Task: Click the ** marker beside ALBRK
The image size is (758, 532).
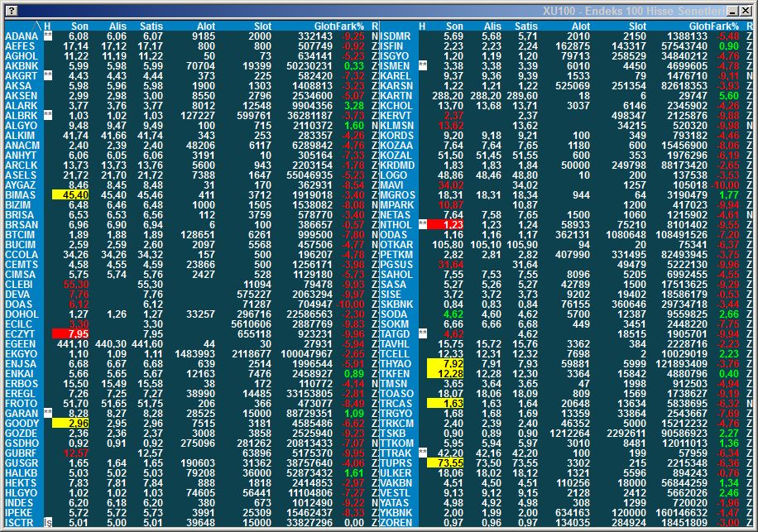Action: (48, 115)
